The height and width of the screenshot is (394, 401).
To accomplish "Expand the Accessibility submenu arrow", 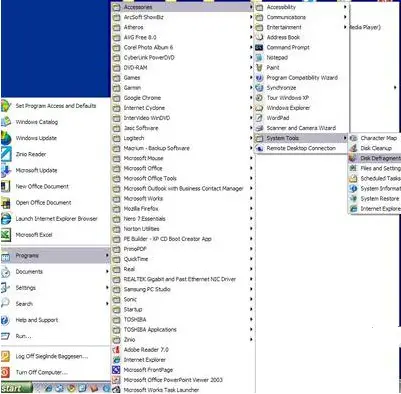I will click(x=345, y=7).
